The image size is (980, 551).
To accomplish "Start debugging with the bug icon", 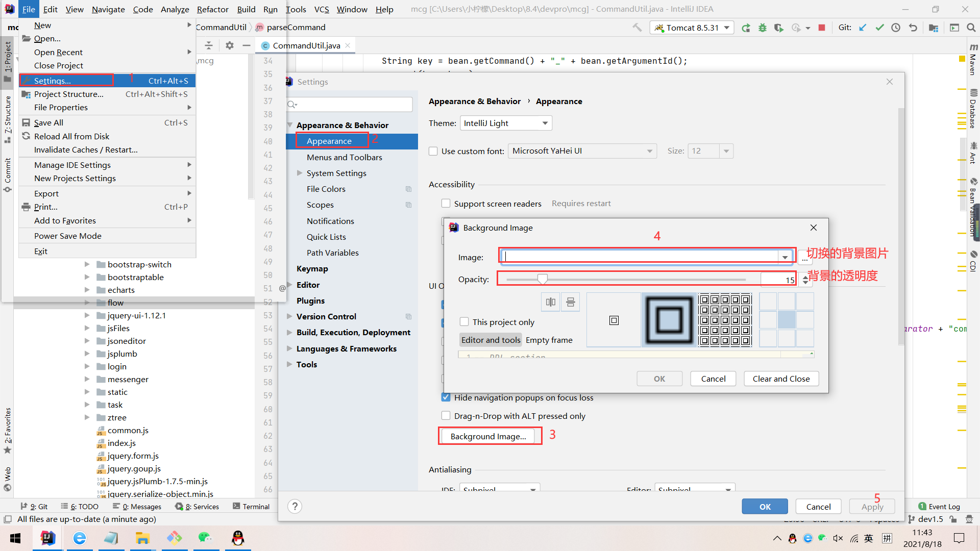I will pos(762,28).
